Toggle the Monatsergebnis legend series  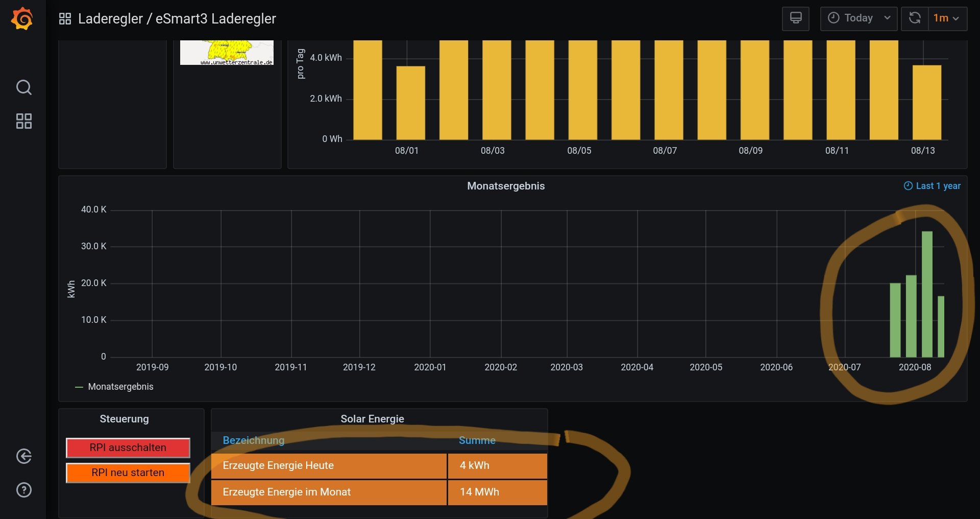point(120,387)
